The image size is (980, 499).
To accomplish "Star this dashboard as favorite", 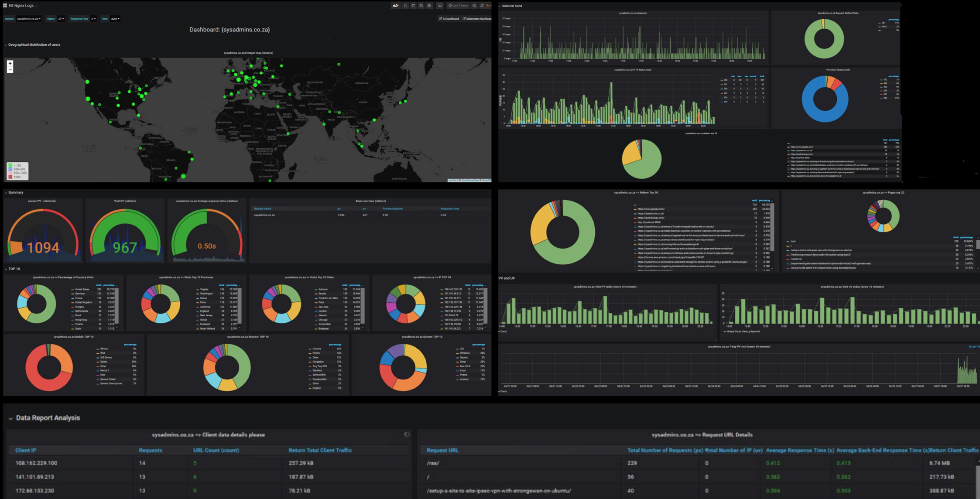I will pos(405,6).
